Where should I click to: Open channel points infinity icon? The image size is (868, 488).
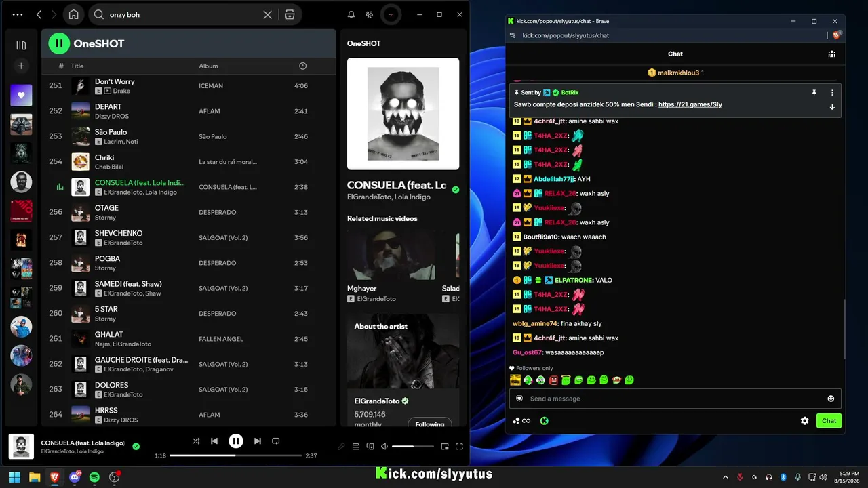point(521,421)
